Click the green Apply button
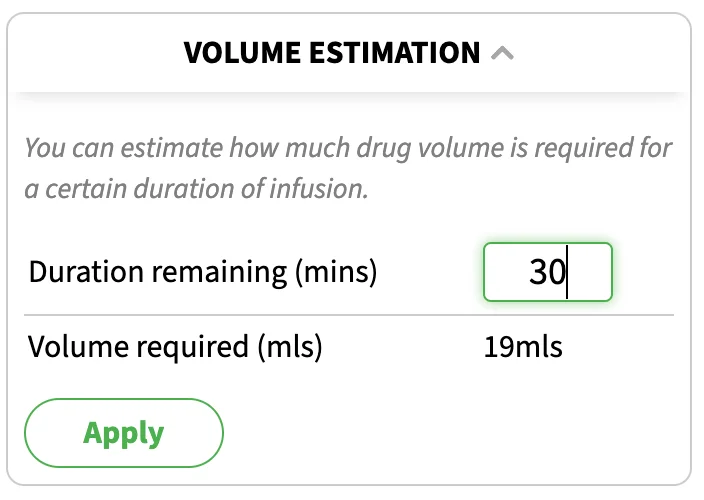This screenshot has width=704, height=500. (124, 433)
